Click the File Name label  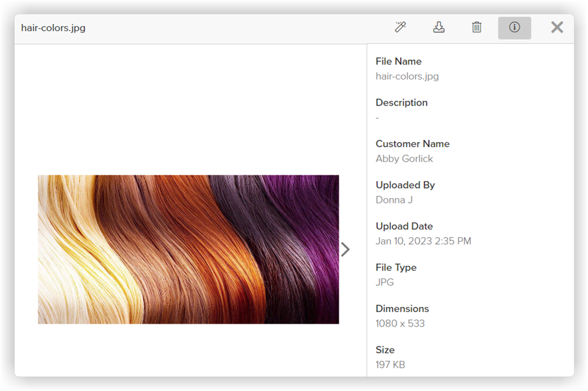(x=399, y=62)
